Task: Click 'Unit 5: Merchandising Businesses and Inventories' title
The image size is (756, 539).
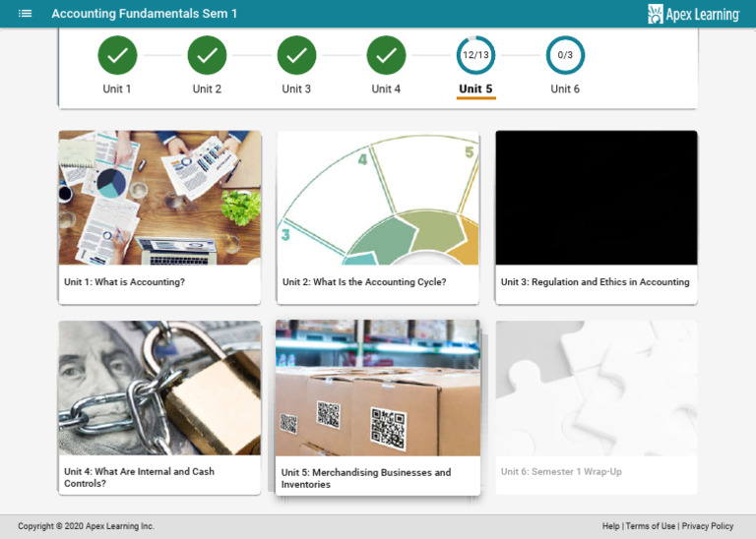Action: tap(366, 478)
